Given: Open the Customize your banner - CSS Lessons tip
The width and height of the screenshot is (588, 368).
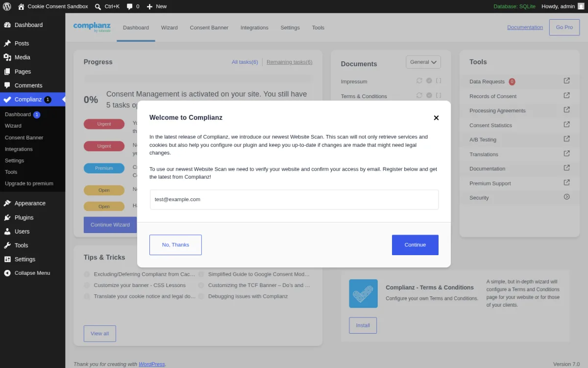Looking at the screenshot, I should pos(140,285).
